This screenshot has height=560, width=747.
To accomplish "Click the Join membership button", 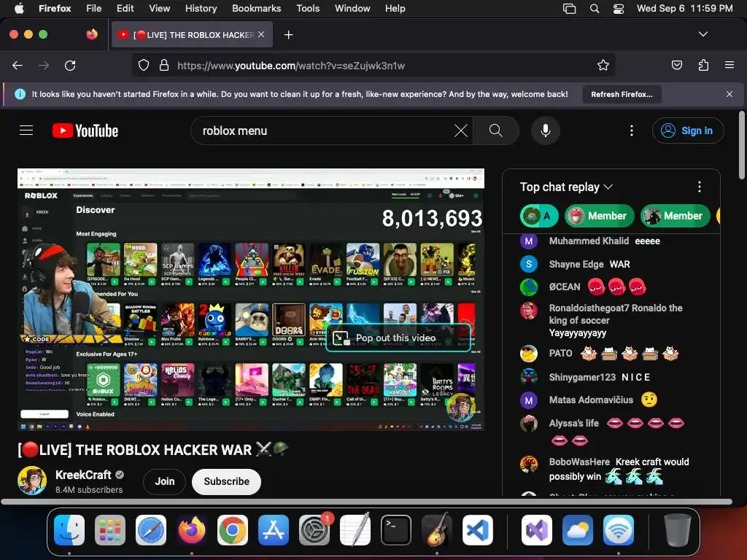I will point(164,481).
